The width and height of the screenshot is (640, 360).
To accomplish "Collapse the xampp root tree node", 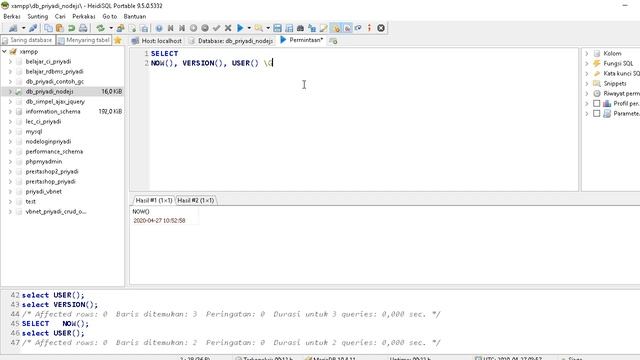I will (4, 51).
